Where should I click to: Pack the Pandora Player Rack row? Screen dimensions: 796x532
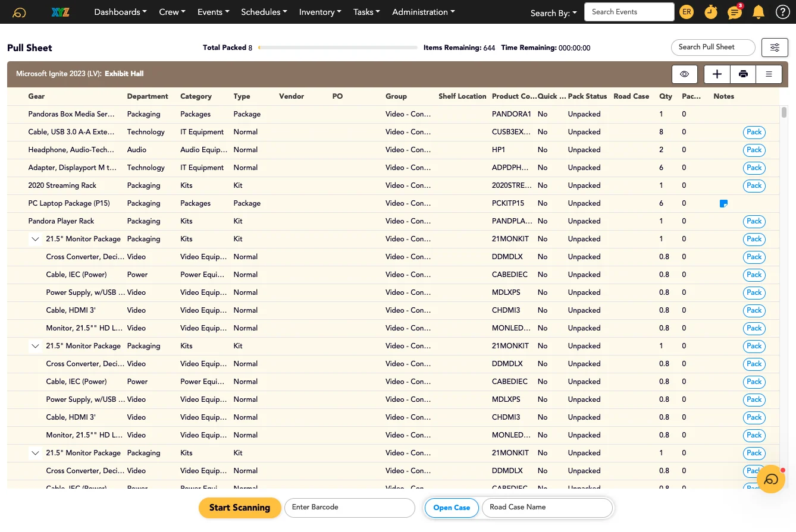click(x=754, y=221)
